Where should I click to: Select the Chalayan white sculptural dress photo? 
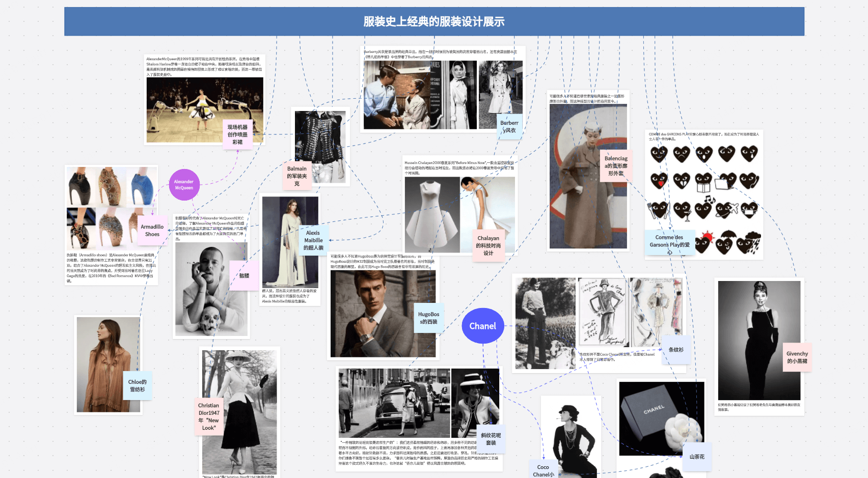pos(432,215)
